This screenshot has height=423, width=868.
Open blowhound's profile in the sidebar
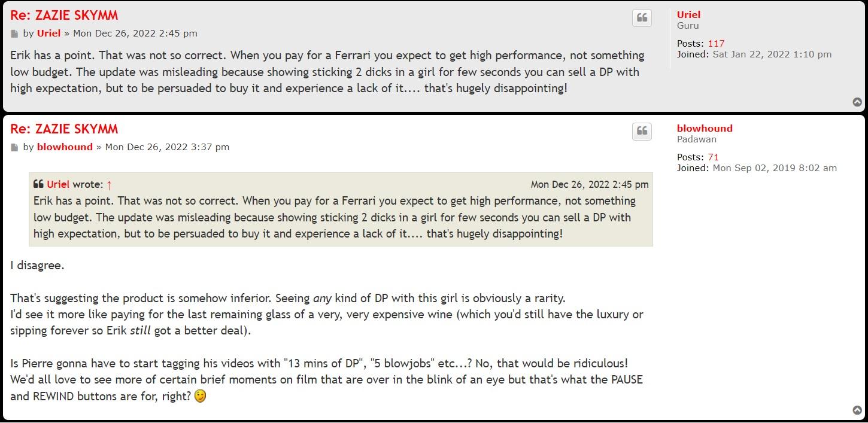tap(705, 128)
